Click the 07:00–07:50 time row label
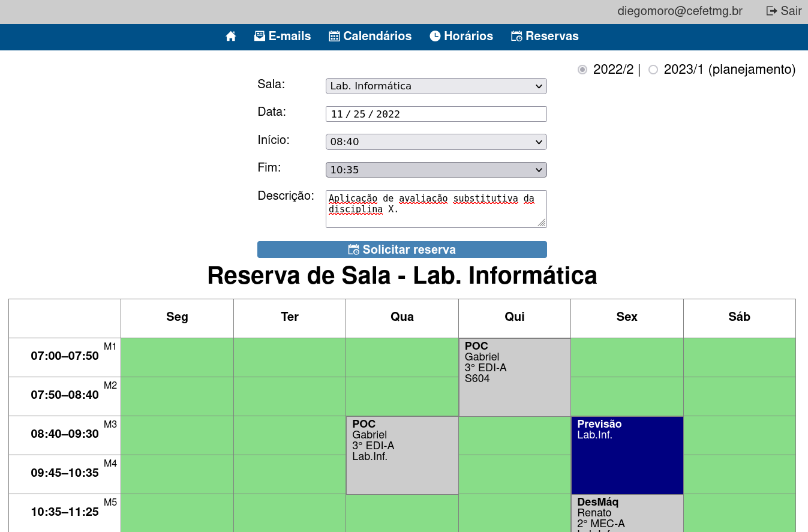This screenshot has width=808, height=532. (65, 356)
